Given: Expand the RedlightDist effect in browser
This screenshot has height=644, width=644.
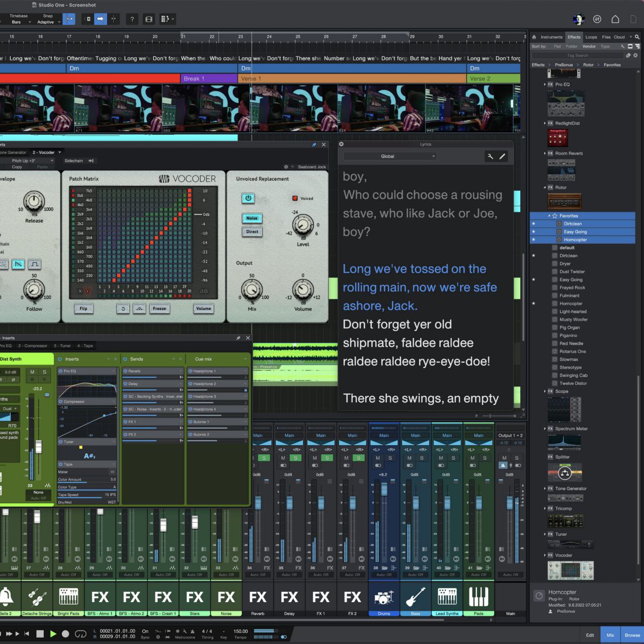Looking at the screenshot, I should click(x=545, y=123).
